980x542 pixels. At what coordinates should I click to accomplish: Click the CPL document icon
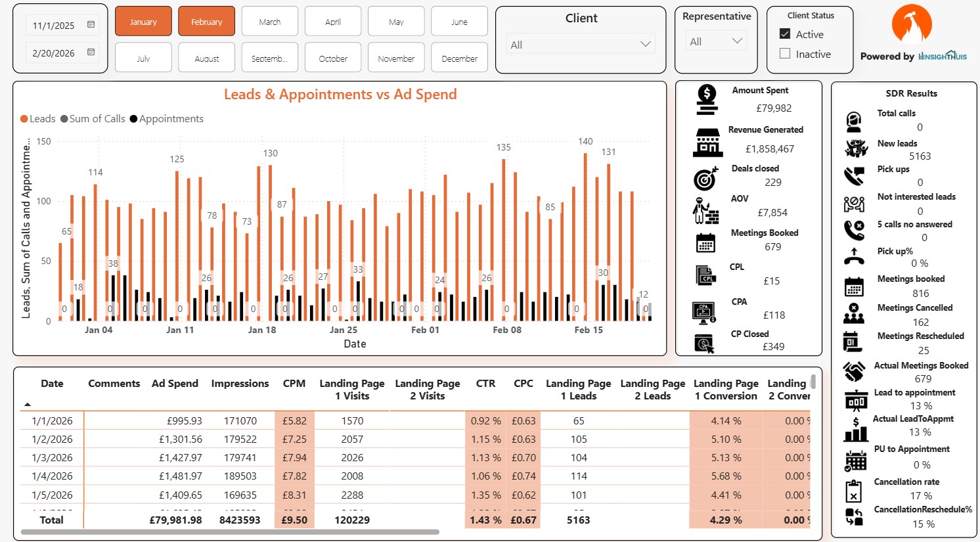coord(705,275)
